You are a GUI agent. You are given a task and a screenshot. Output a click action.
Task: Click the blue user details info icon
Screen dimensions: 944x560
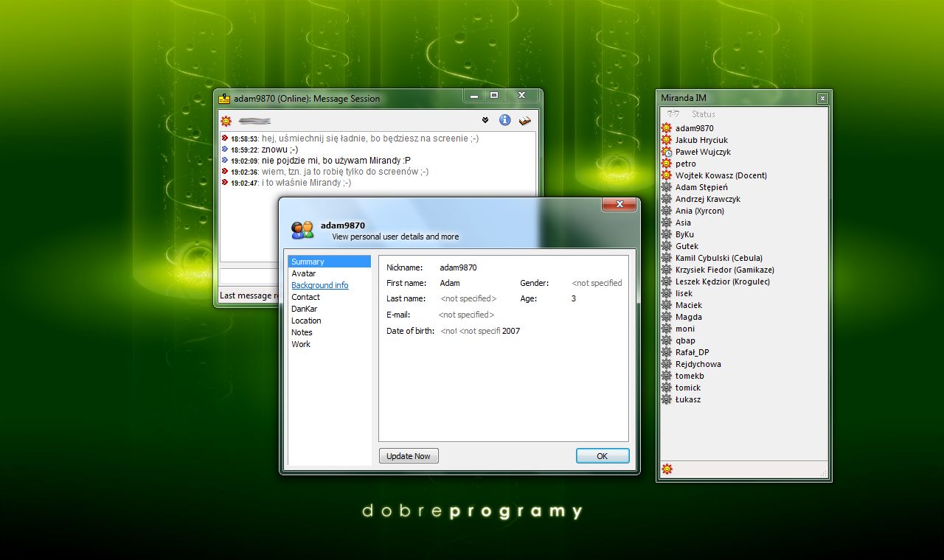[505, 120]
